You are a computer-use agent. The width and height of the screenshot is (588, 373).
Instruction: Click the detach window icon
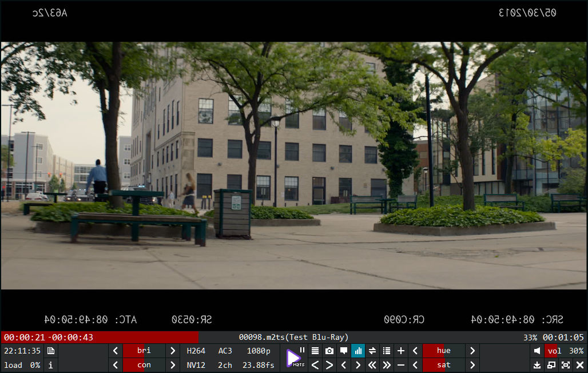(551, 365)
